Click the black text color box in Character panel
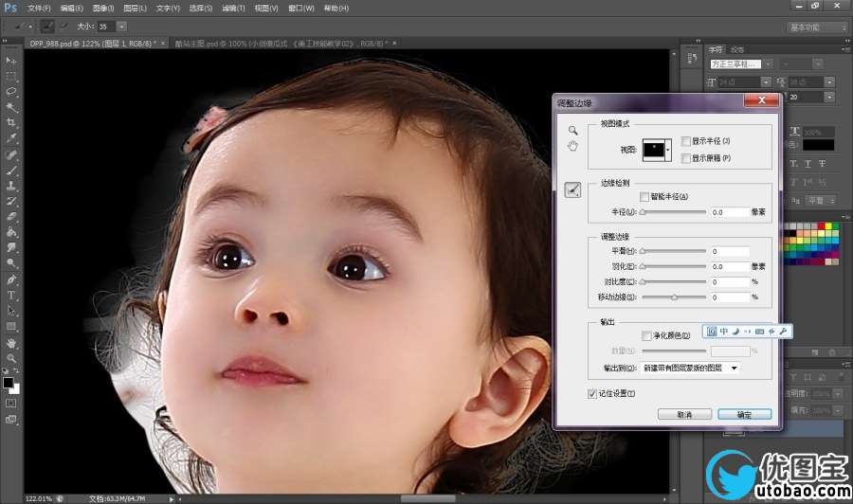This screenshot has height=504, width=853. (x=818, y=145)
